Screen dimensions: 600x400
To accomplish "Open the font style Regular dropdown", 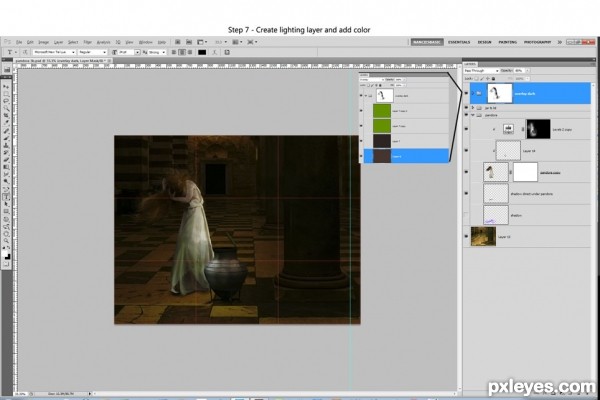I will (x=92, y=52).
